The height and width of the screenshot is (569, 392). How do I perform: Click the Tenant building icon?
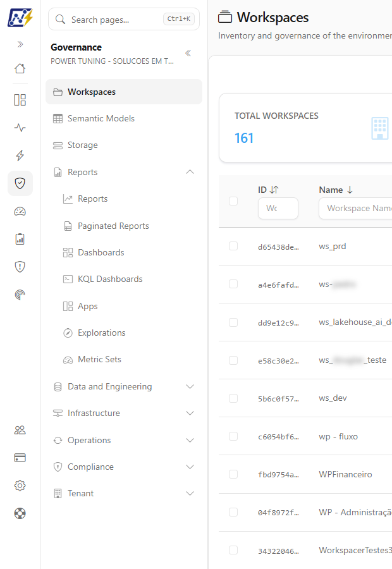click(x=58, y=494)
